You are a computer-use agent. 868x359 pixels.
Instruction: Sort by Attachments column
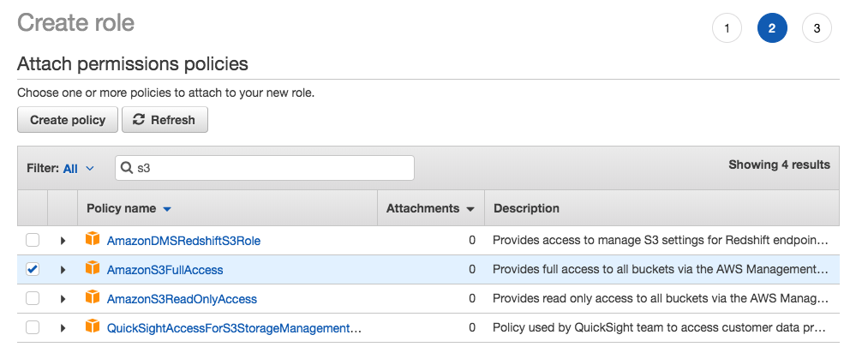[430, 208]
